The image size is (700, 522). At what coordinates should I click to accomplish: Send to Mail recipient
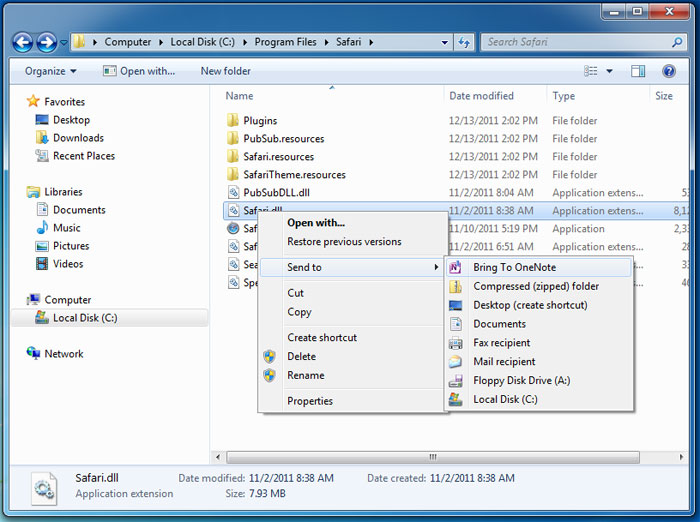[x=504, y=362]
